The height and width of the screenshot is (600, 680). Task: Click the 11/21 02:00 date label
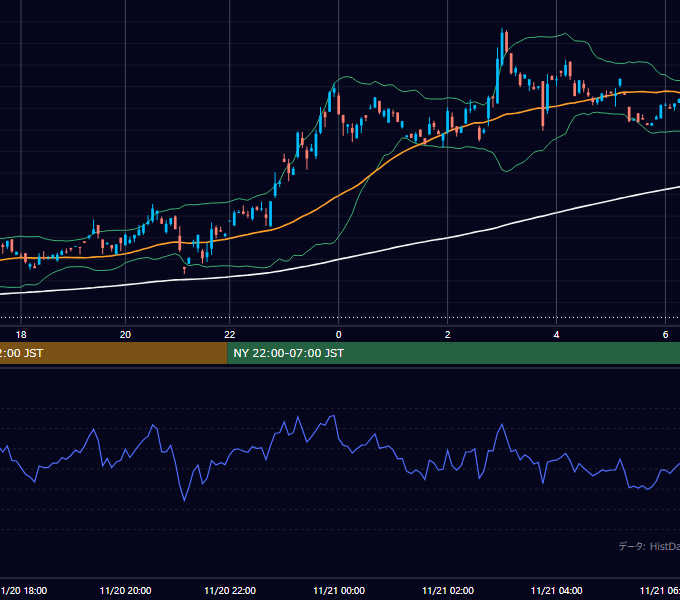pyautogui.click(x=448, y=590)
